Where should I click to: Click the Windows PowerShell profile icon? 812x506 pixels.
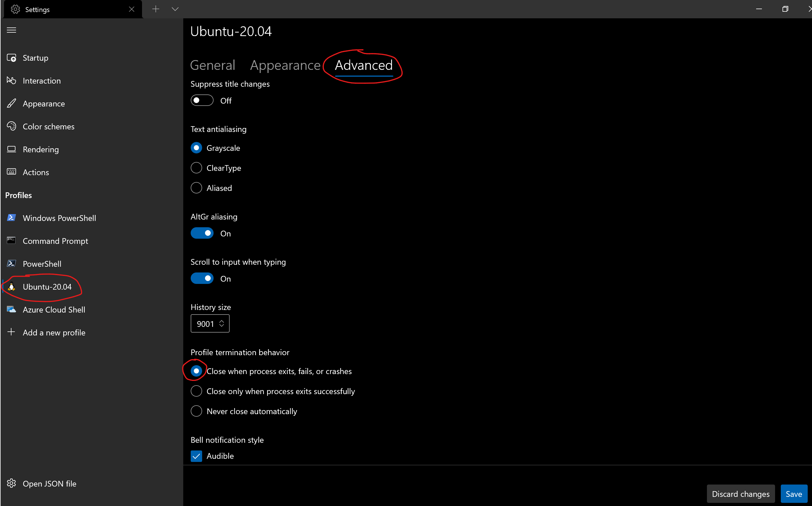coord(11,218)
